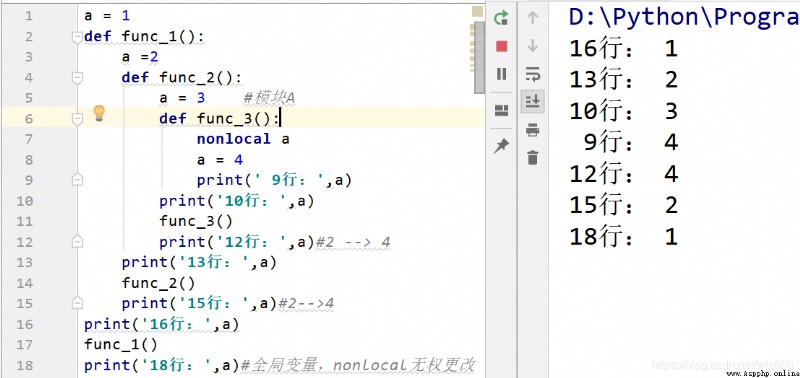Click the '#2 --> 4' comment on line 12
Viewport: 800px width, 378px height.
(354, 242)
